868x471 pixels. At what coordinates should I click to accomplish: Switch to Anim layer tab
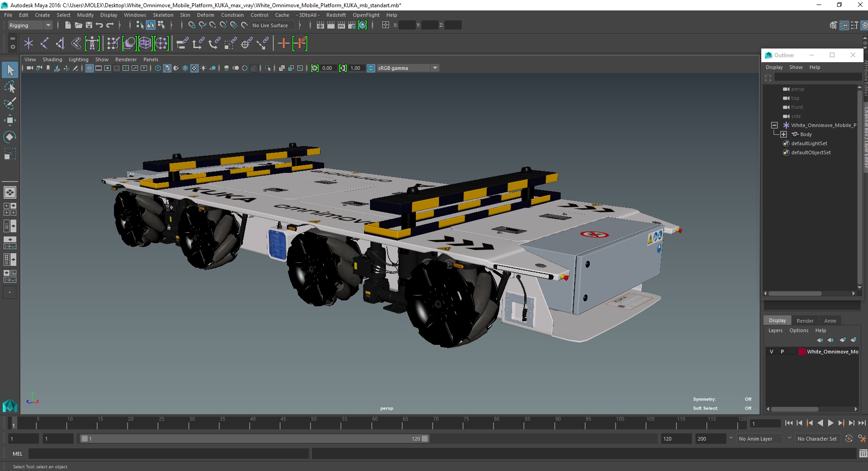(830, 321)
